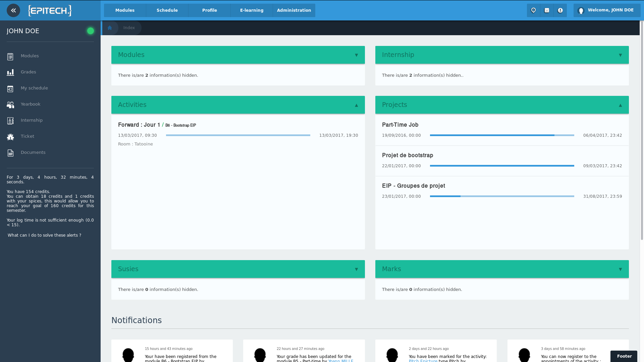
Task: Open the messages envelope icon
Action: 547,10
